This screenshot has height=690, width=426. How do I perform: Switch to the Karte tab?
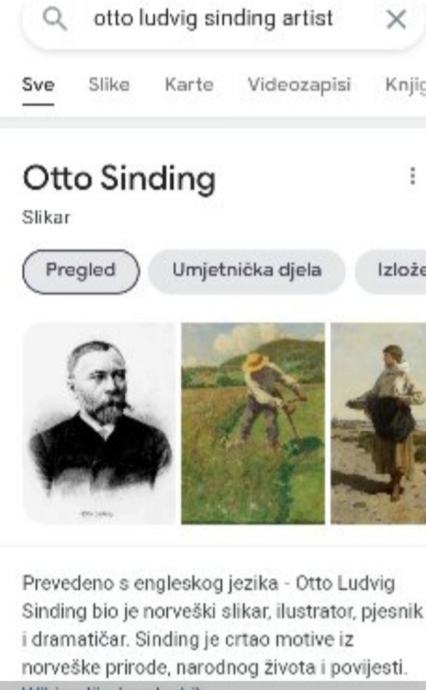point(189,84)
